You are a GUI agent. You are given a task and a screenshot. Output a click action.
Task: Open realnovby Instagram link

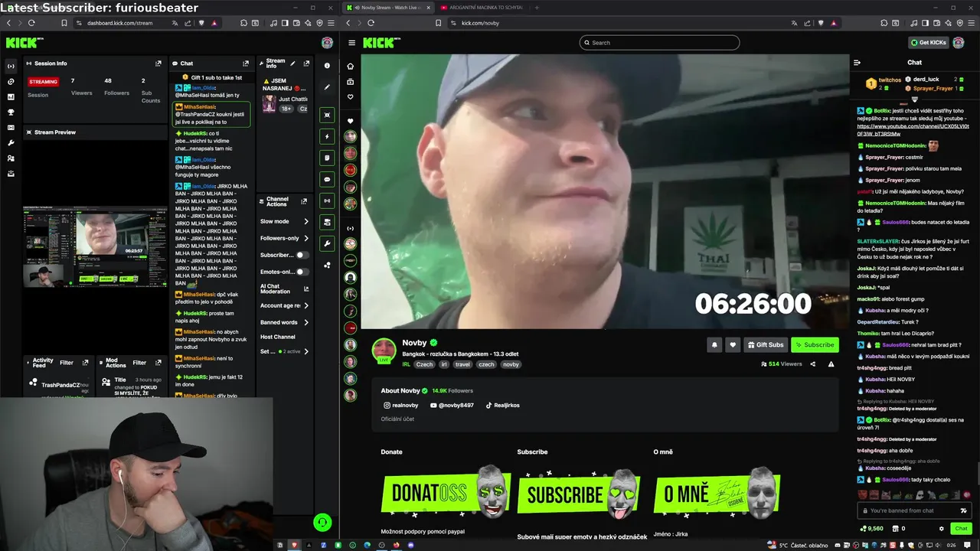(x=401, y=405)
